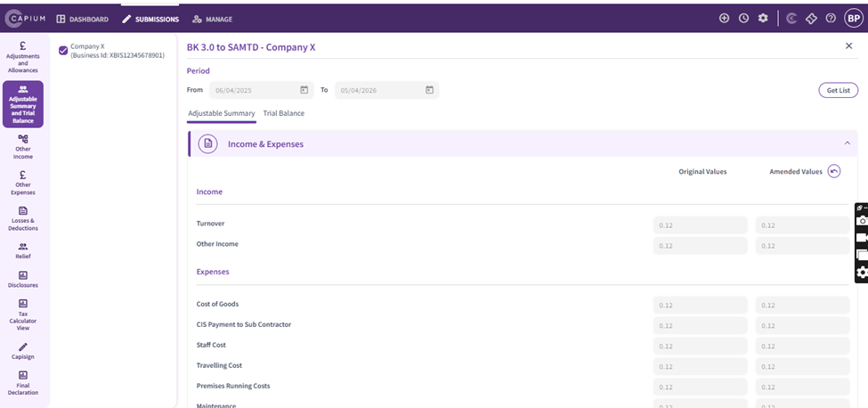Open Other Expenses sidebar item
Image resolution: width=868 pixels, height=408 pixels.
pyautogui.click(x=22, y=183)
